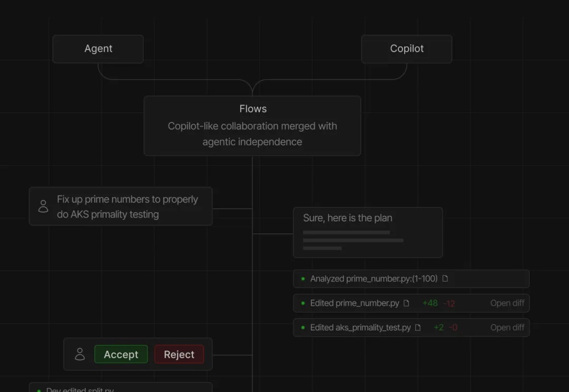The image size is (569, 392).
Task: Open diff for prime_number.py edit
Action: coord(507,303)
